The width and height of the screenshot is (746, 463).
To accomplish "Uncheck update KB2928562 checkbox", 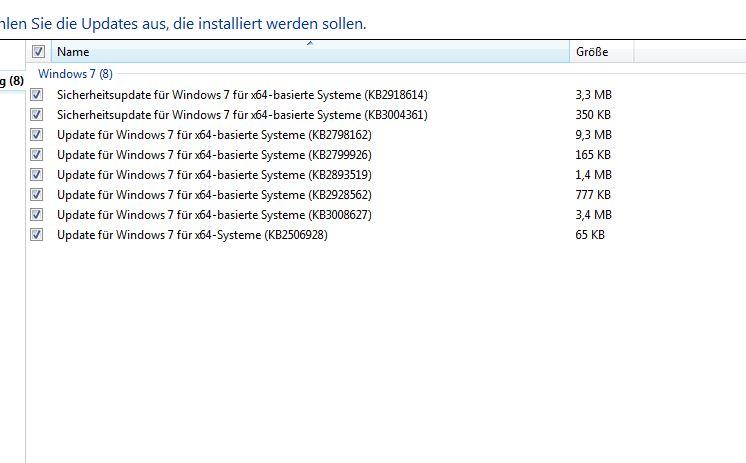I will [x=37, y=195].
